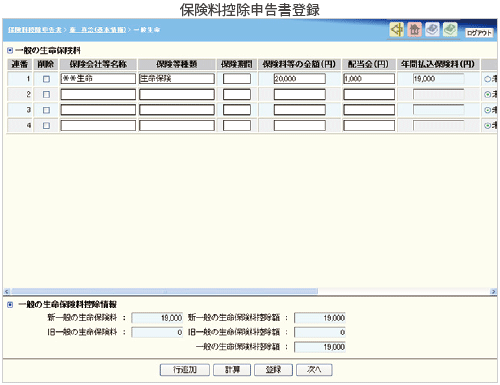Click the green book icon in header

click(450, 30)
